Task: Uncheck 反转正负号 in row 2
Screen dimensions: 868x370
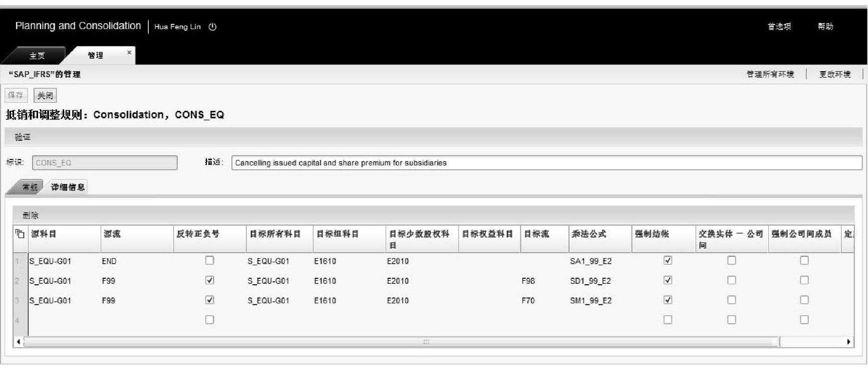Action: pyautogui.click(x=210, y=280)
